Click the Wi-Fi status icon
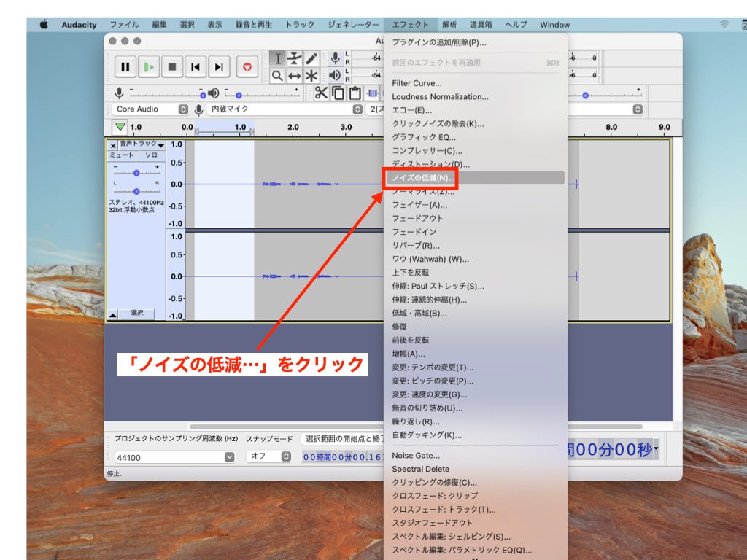The width and height of the screenshot is (747, 560). (724, 24)
